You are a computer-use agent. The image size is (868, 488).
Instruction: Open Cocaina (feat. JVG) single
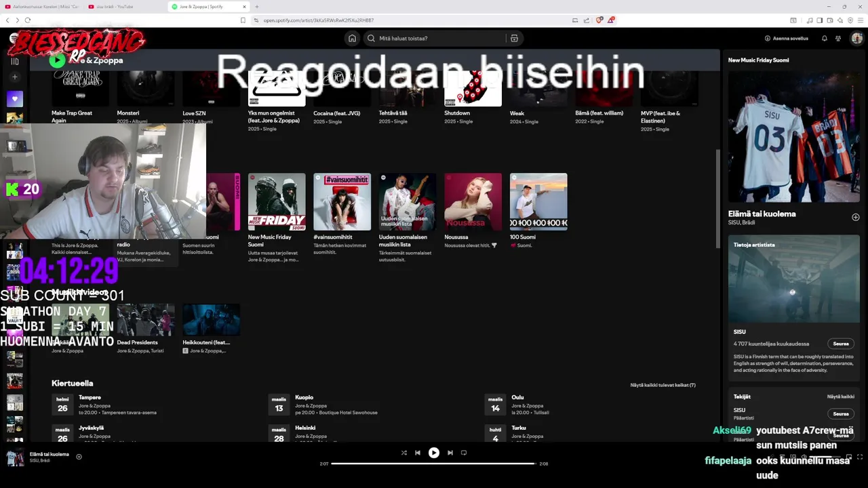(342, 96)
